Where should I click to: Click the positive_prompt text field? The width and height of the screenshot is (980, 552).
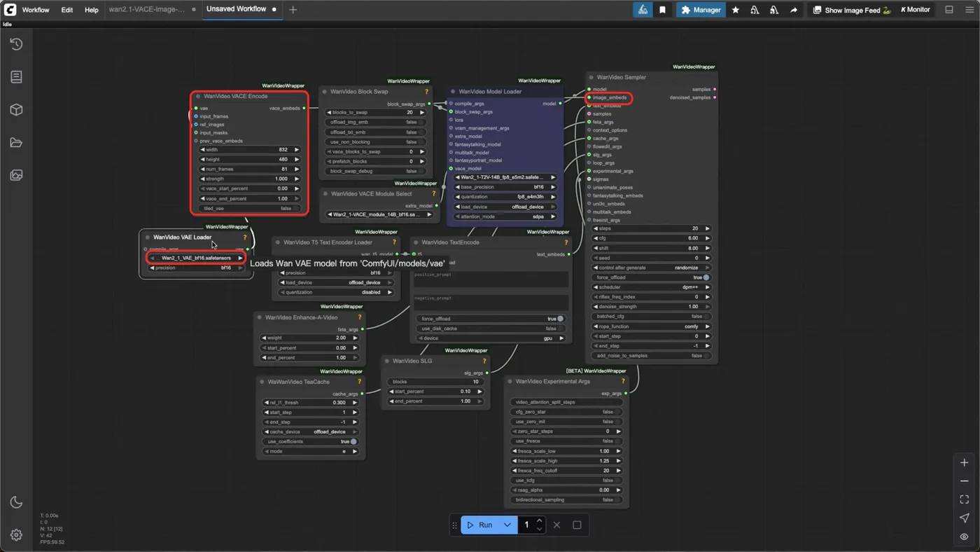[x=490, y=279]
